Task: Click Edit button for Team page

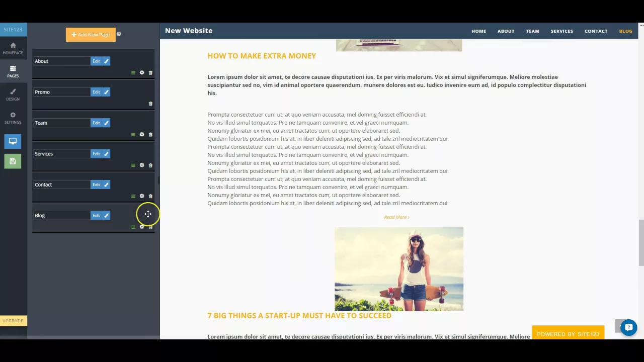Action: (x=96, y=123)
